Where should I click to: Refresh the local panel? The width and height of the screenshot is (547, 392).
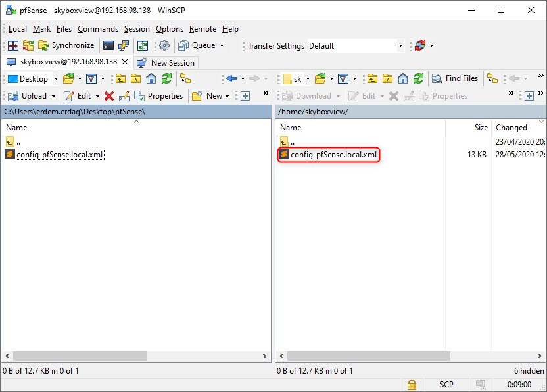[166, 78]
